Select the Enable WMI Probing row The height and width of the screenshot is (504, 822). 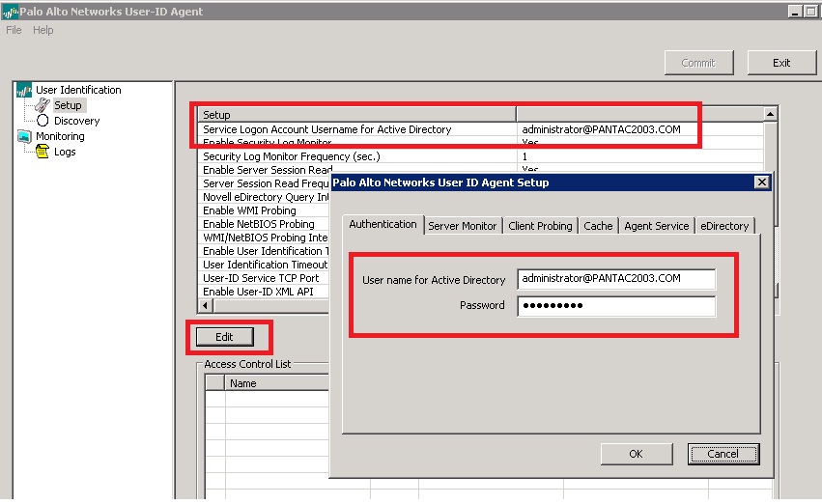pos(265,210)
